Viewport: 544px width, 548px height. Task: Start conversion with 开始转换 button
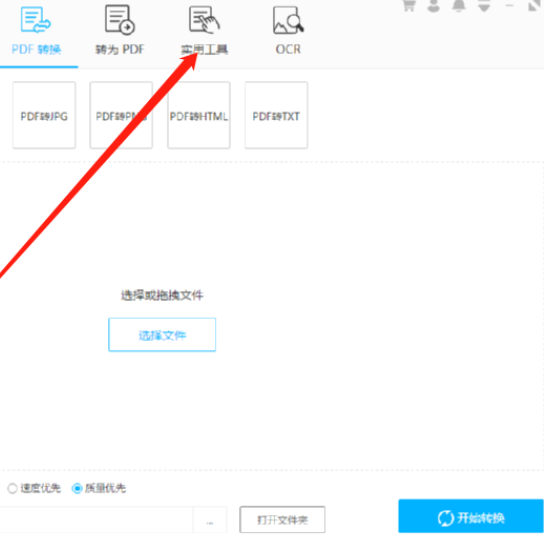471,516
